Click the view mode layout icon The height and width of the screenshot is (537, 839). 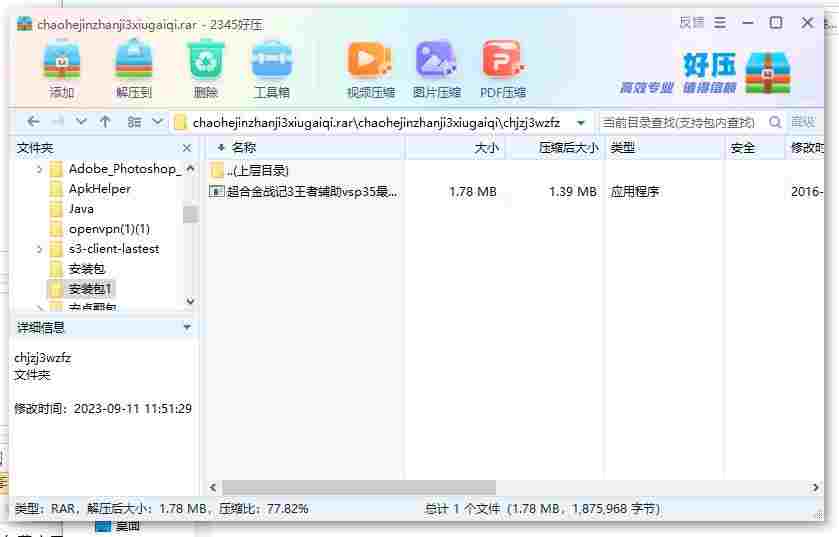(134, 122)
